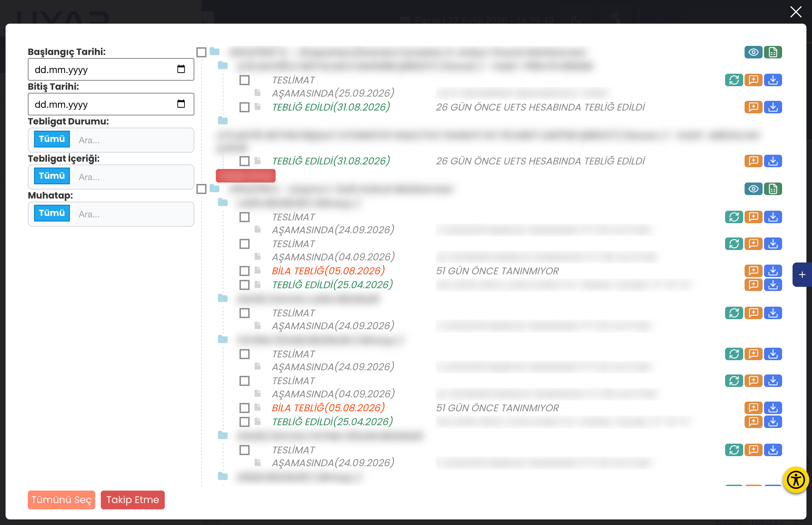
Task: Check the first Bila Tebliğ (05.08.2026) checkbox
Action: click(244, 271)
